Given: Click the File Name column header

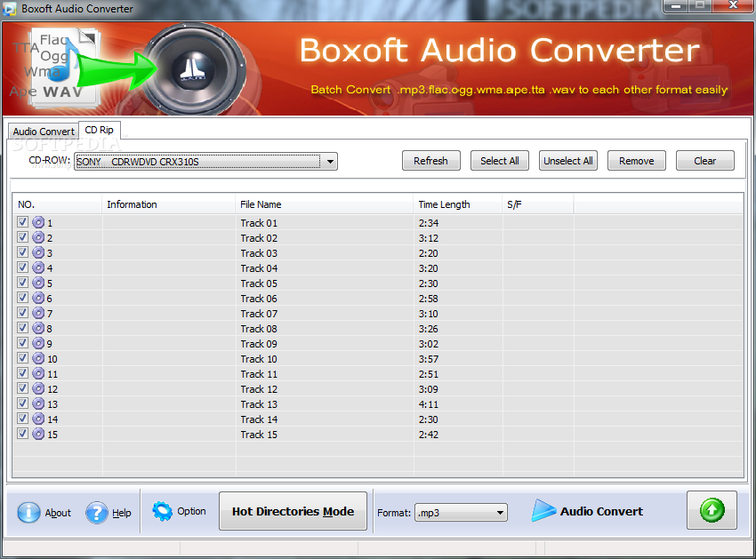Looking at the screenshot, I should click(x=324, y=204).
